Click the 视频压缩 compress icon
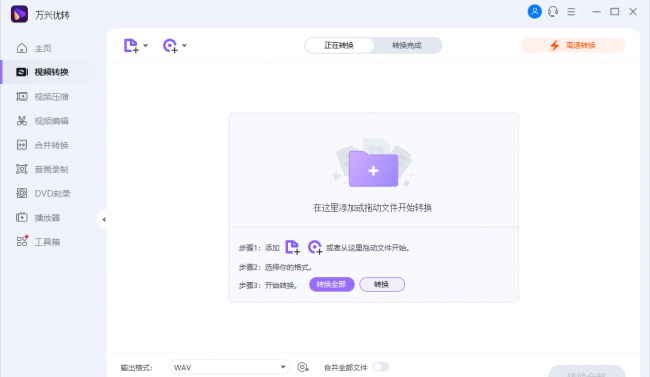This screenshot has width=650, height=377. click(x=22, y=97)
